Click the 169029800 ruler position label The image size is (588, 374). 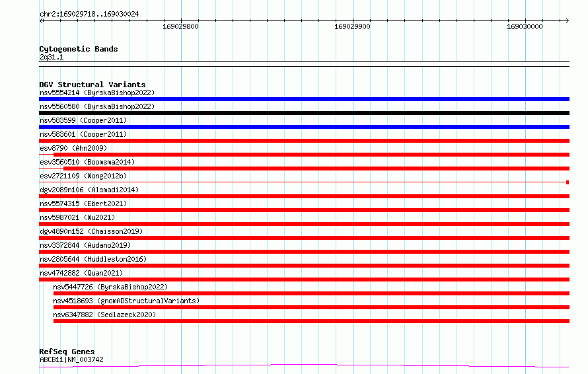tap(180, 26)
